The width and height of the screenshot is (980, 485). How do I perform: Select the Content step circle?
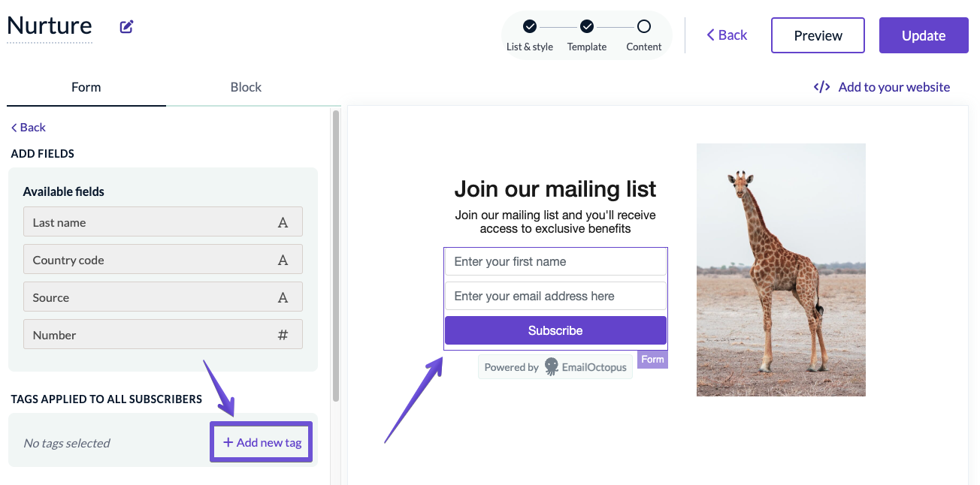644,26
